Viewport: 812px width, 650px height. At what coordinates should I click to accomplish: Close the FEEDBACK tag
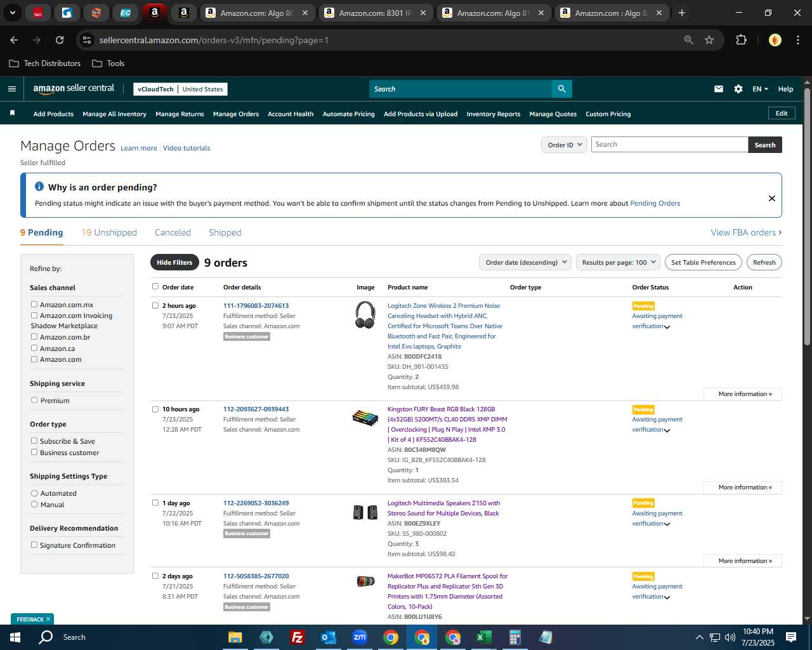[48, 619]
